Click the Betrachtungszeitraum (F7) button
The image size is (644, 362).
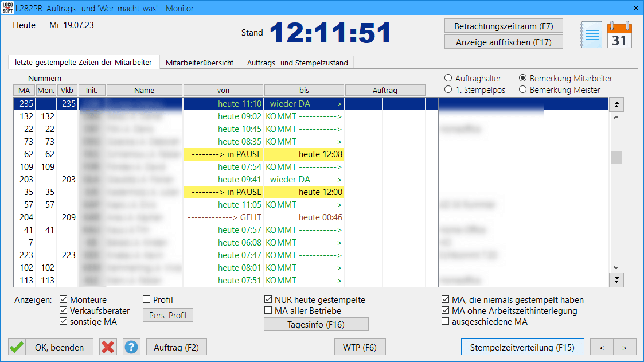[x=504, y=26]
